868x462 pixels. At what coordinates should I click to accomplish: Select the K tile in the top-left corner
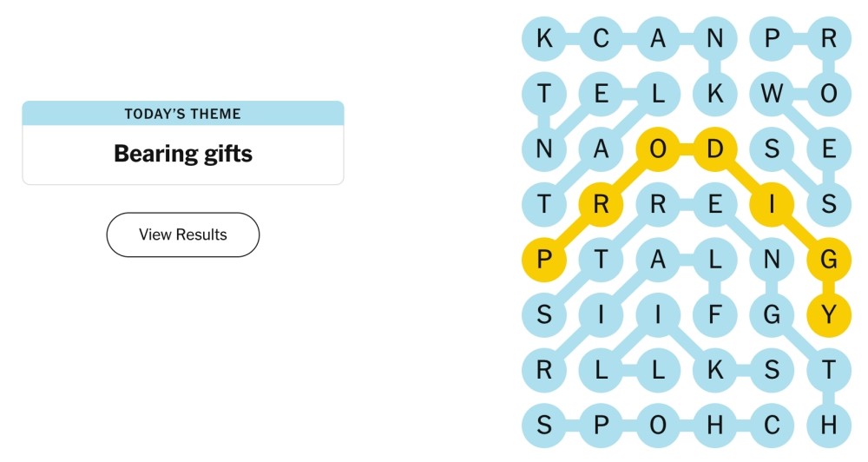[x=544, y=38]
